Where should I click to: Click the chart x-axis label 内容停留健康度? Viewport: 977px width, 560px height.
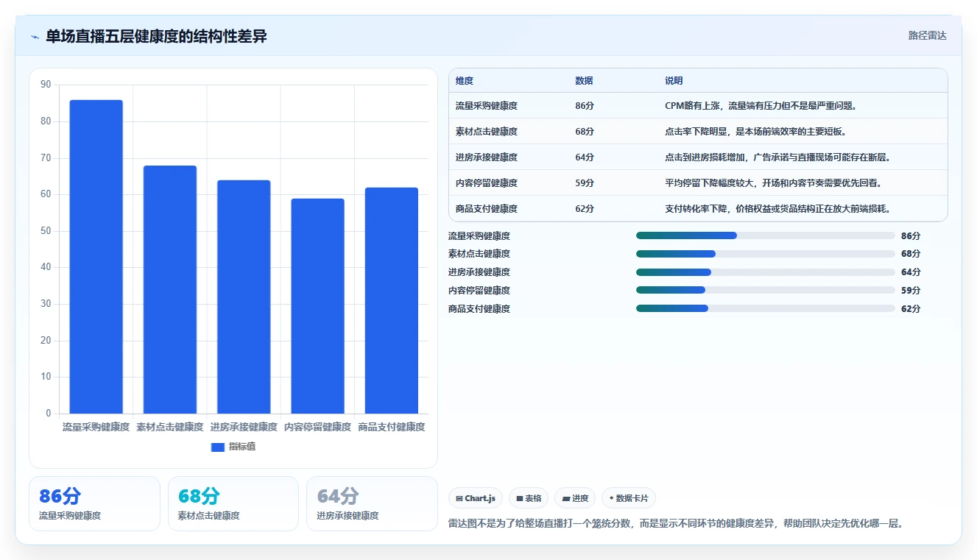(317, 427)
